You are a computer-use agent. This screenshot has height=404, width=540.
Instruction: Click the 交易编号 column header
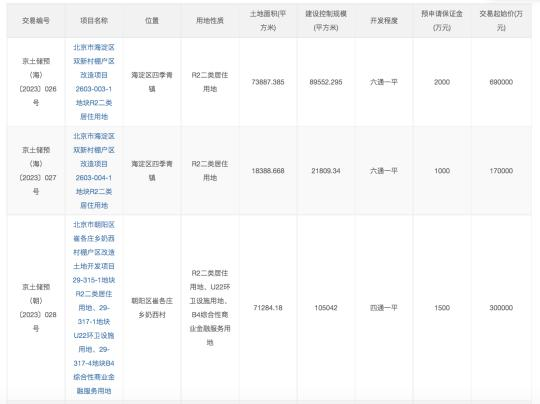(x=36, y=21)
